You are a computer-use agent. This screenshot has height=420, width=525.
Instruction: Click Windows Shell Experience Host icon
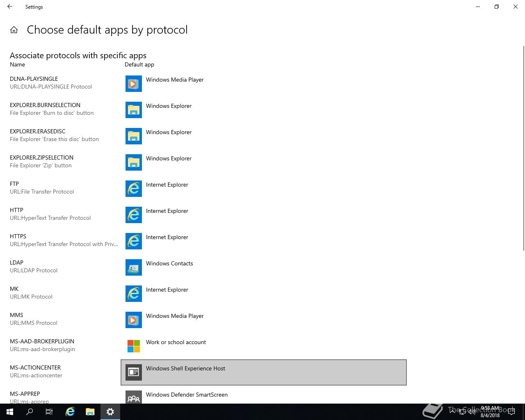click(x=134, y=372)
